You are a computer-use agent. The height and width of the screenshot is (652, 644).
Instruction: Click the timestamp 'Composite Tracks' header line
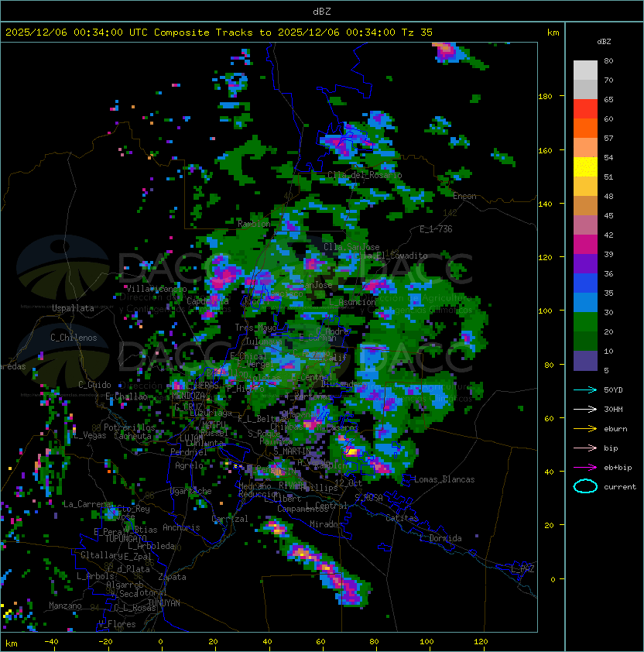[x=219, y=33]
